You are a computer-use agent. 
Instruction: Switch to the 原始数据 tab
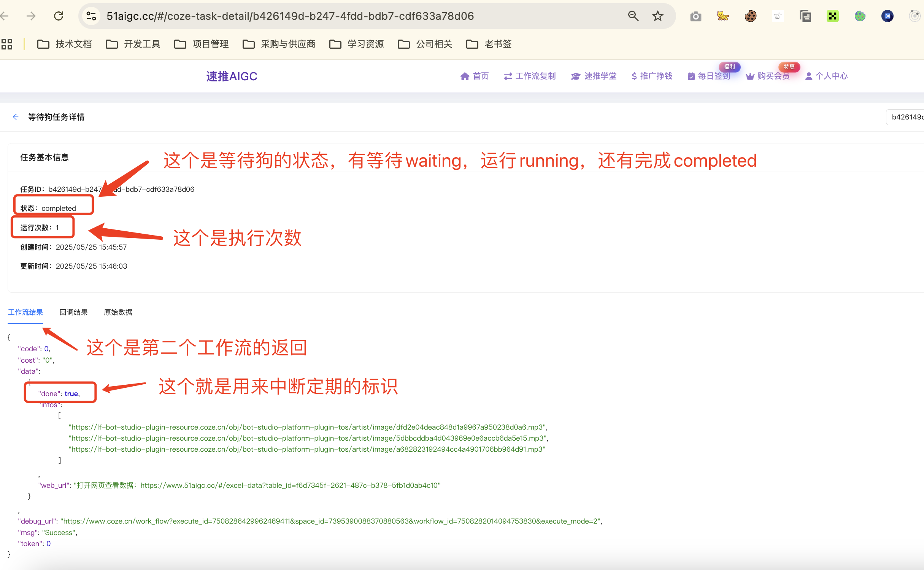click(x=118, y=312)
